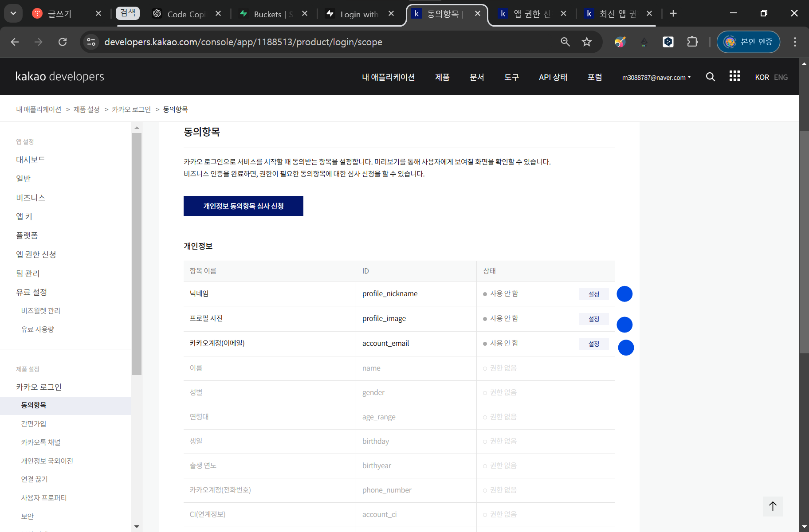
Task: Go forward to next page
Action: 39,42
